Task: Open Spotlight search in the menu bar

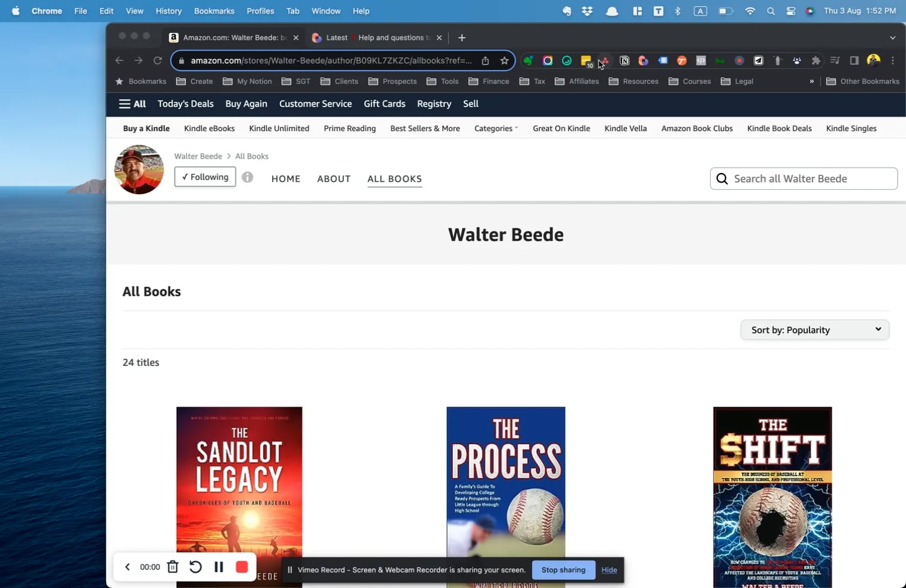Action: 771,11
